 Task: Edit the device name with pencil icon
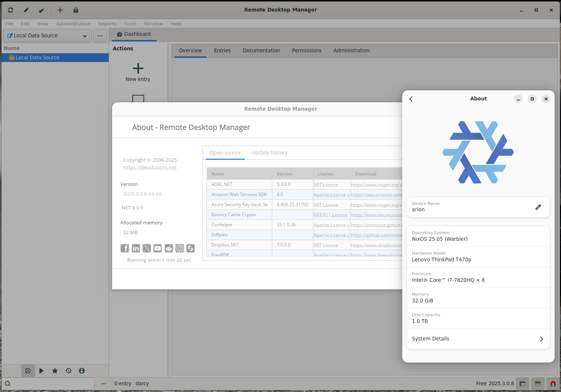pyautogui.click(x=538, y=207)
